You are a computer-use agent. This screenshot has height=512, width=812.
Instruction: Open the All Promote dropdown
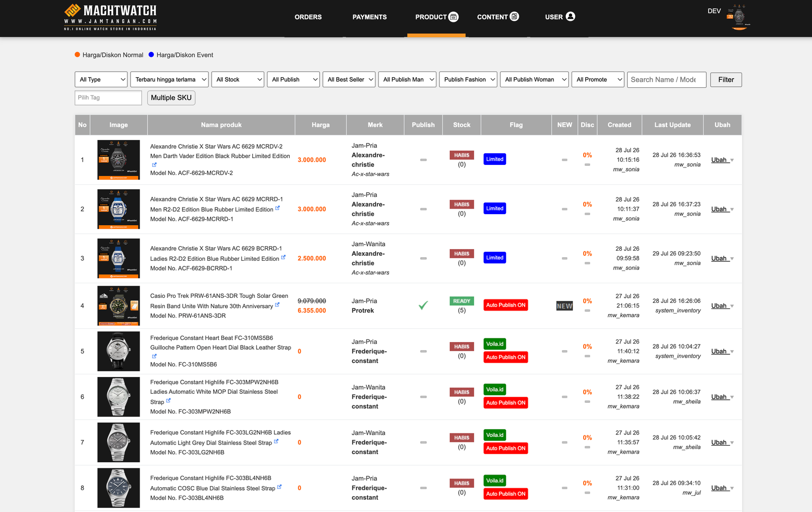click(598, 80)
